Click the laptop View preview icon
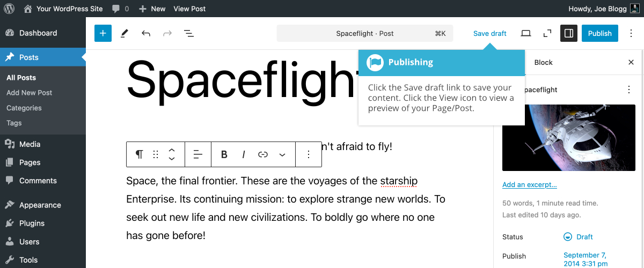Viewport: 644px width, 268px height. 526,33
